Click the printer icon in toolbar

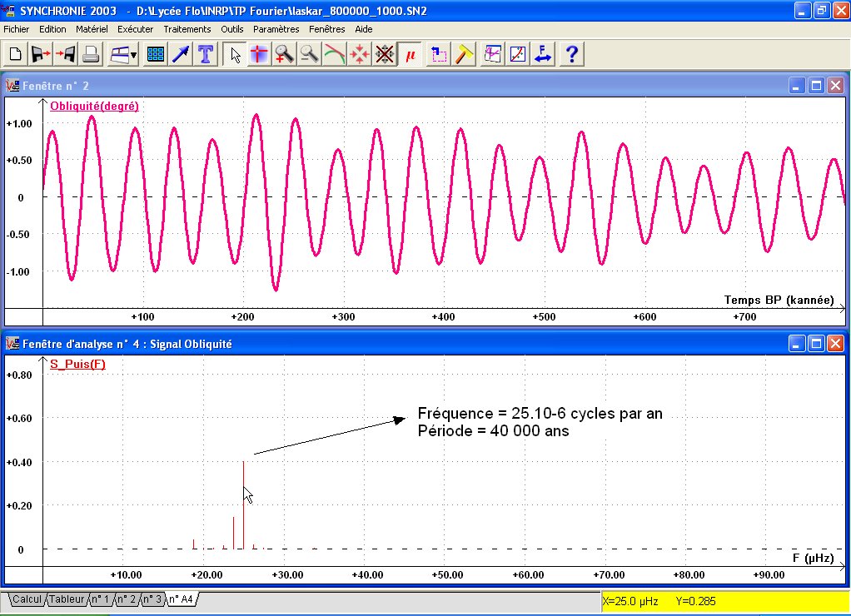tap(92, 55)
